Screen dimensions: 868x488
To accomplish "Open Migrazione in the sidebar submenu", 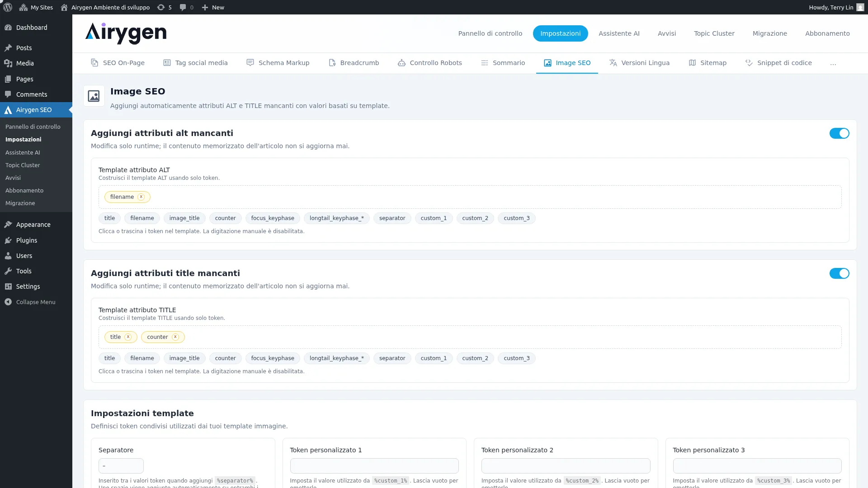I will pyautogui.click(x=20, y=203).
